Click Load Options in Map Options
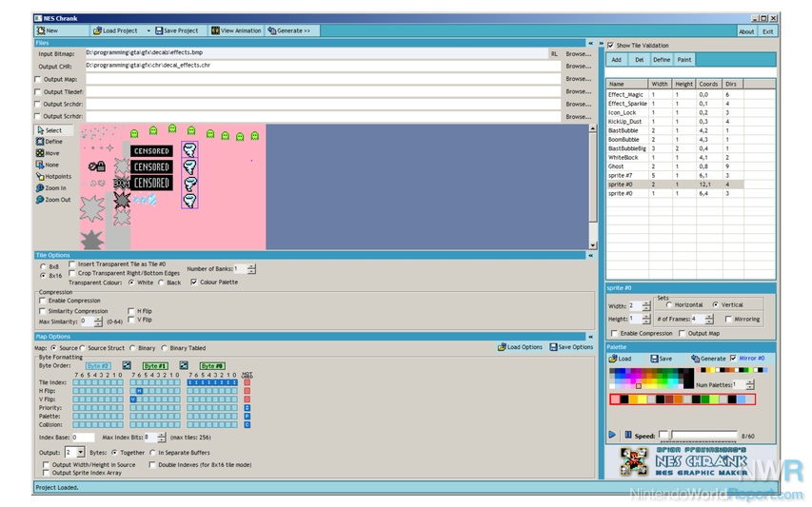 click(x=520, y=347)
